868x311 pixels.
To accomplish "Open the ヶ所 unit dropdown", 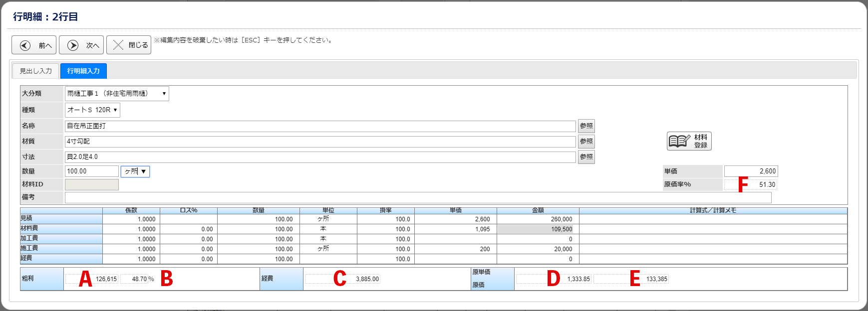I will [x=135, y=171].
